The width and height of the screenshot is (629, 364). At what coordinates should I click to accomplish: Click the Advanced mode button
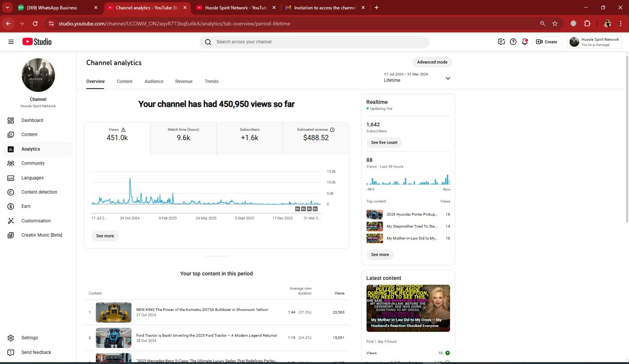(x=432, y=62)
